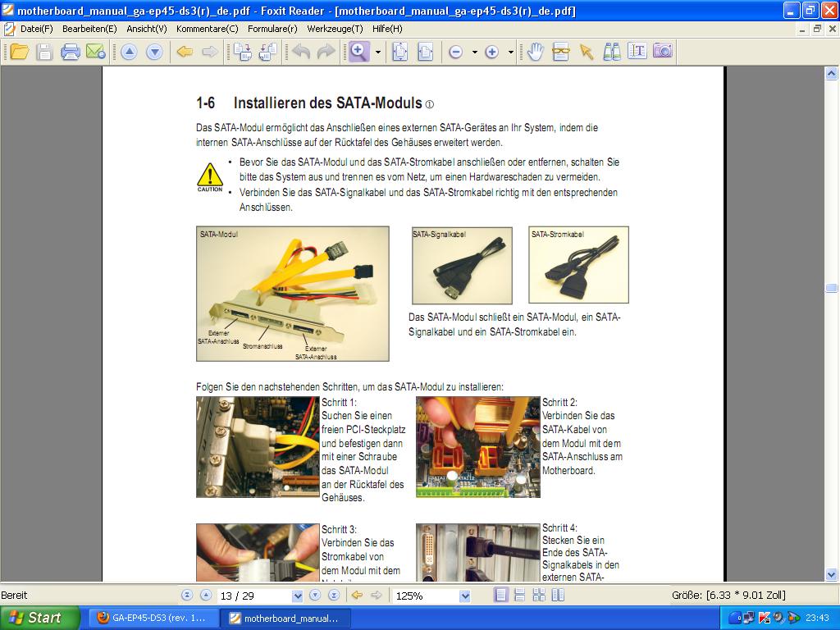
Task: Print the document via printer icon
Action: pos(71,52)
